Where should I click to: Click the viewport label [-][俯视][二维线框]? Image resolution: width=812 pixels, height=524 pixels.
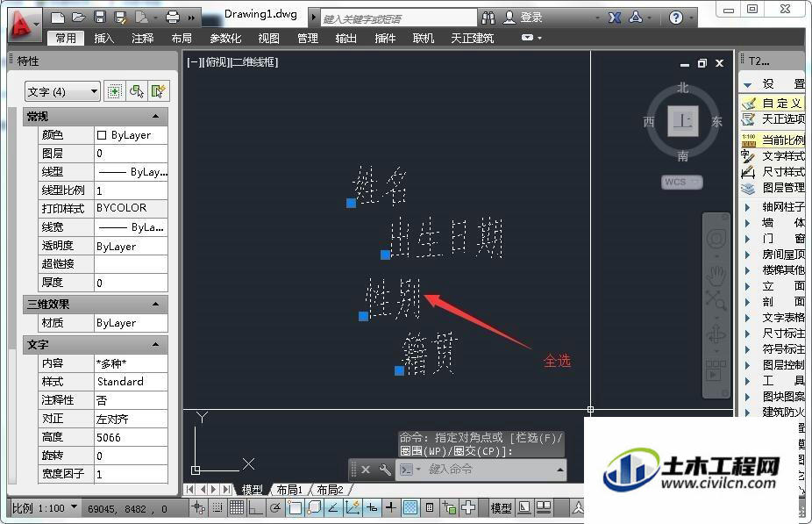click(x=232, y=62)
